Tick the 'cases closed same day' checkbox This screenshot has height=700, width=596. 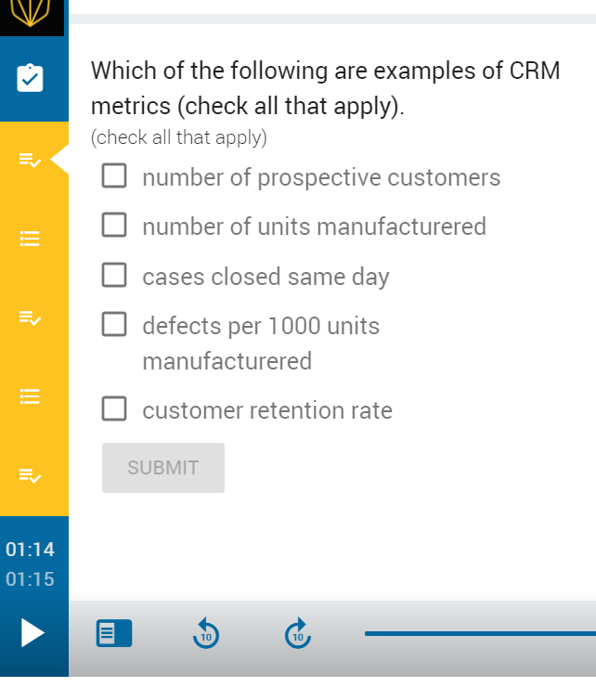point(114,276)
